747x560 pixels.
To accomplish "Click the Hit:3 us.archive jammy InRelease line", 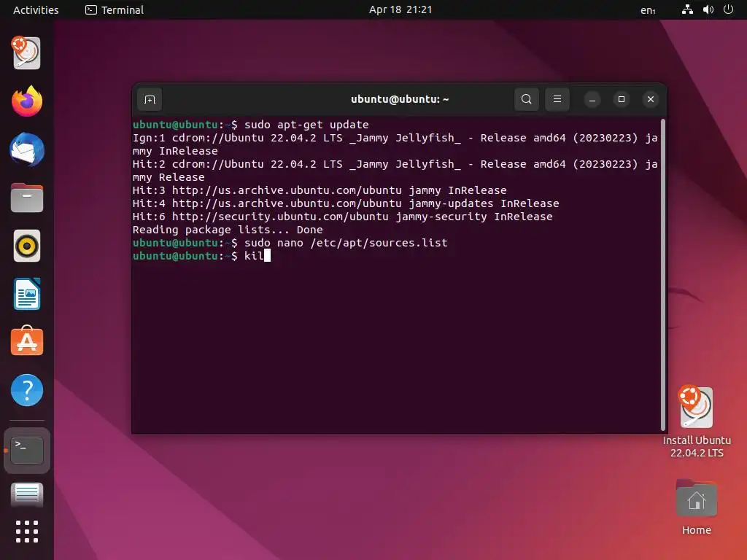I will (320, 190).
